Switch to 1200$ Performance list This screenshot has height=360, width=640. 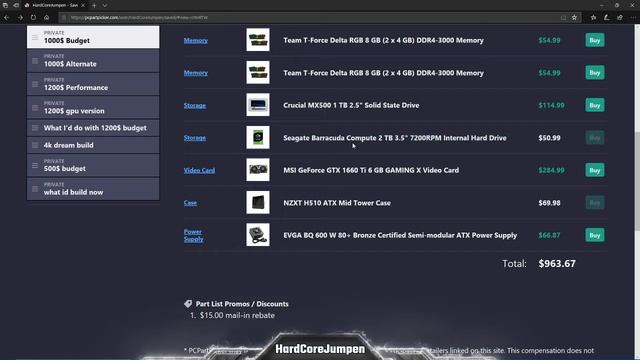[93, 84]
